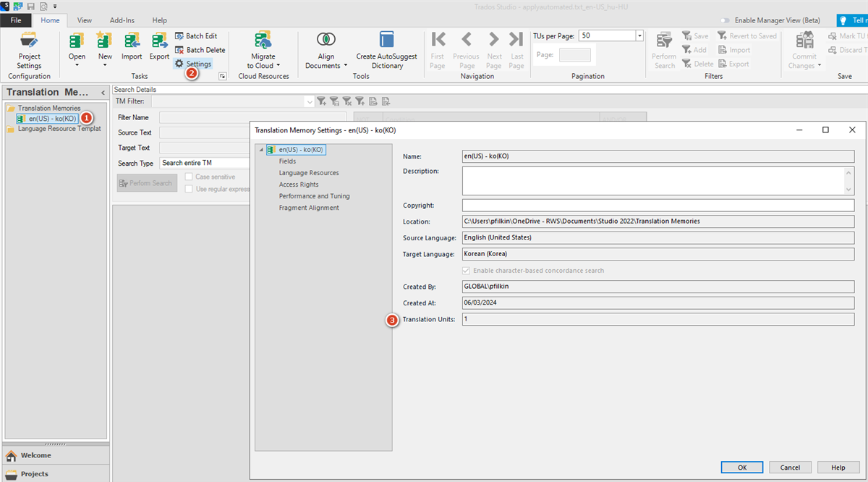Click the Cancel button in dialog
868x482 pixels.
(x=790, y=468)
